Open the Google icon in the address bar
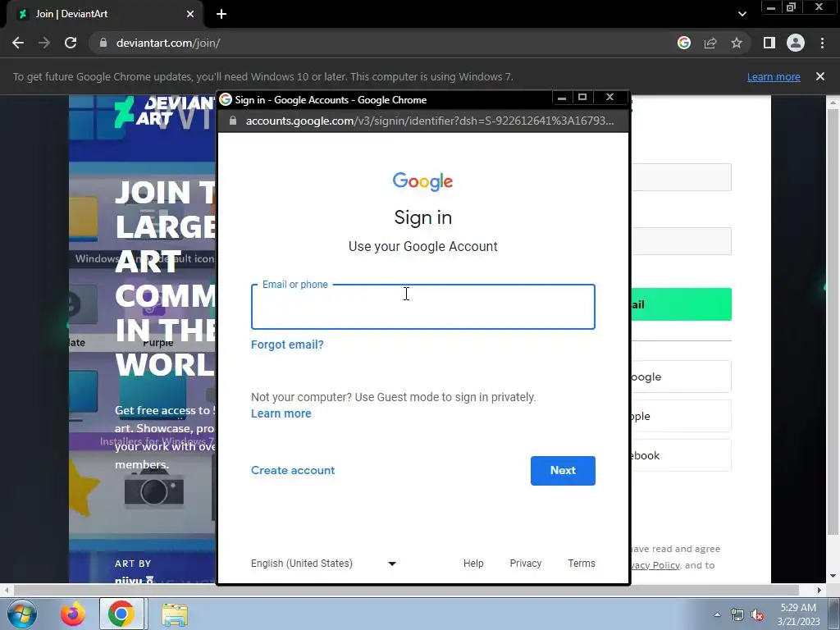The width and height of the screenshot is (840, 630). (x=684, y=43)
